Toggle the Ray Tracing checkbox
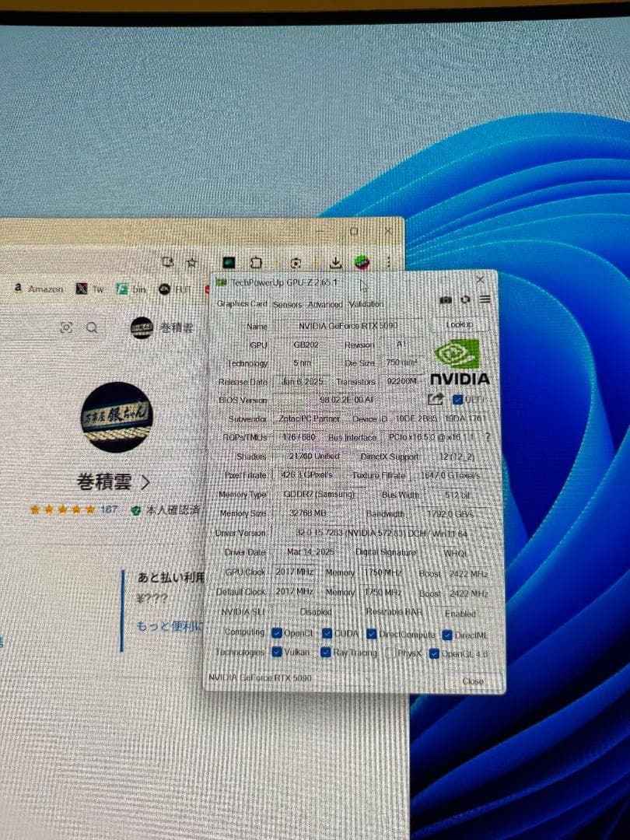This screenshot has height=840, width=630. coord(325,653)
